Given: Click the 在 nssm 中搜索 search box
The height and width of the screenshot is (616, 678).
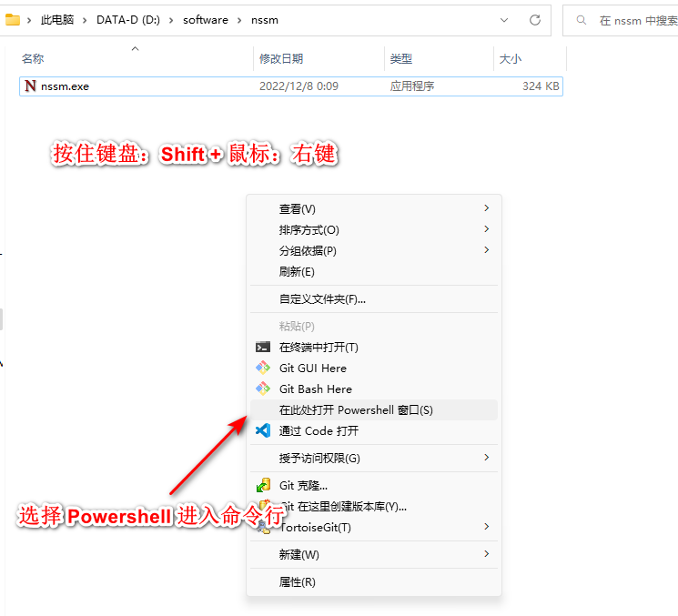Looking at the screenshot, I should click(632, 20).
